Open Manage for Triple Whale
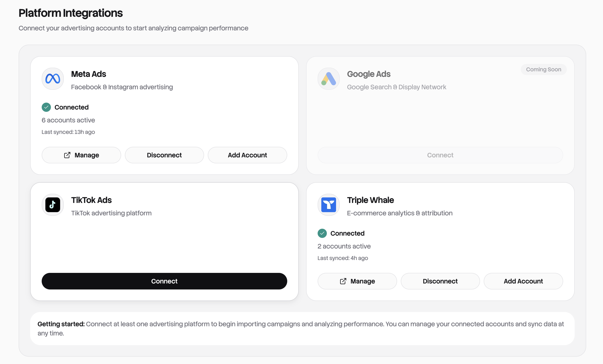The width and height of the screenshot is (603, 364). 357,281
